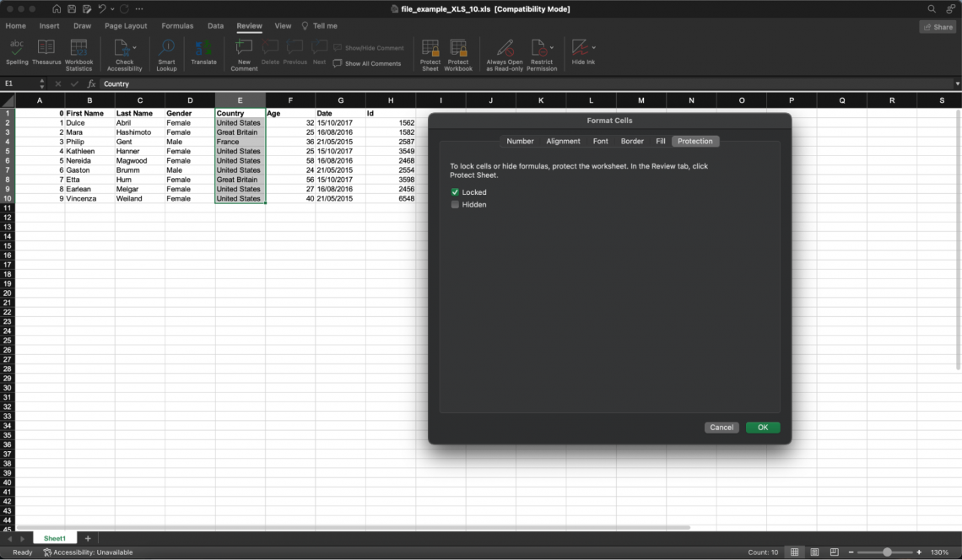Open Workbook Statistics
Screen dimensions: 962x560
[78, 52]
